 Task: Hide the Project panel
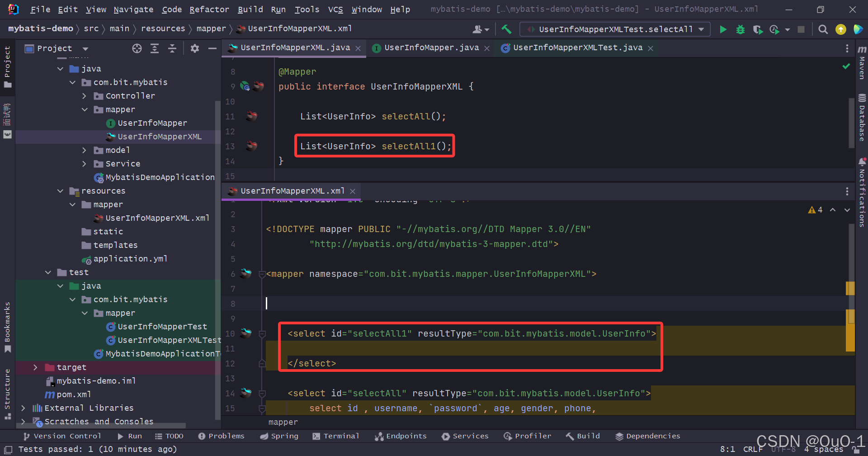point(212,48)
